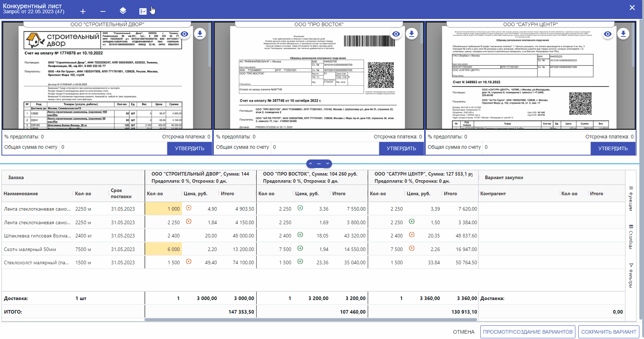Open the Фильтры side panel

[631, 275]
